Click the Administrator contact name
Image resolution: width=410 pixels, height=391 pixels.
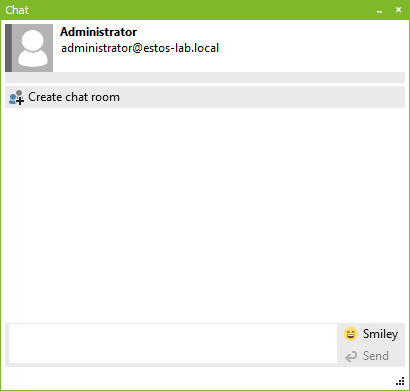point(98,32)
